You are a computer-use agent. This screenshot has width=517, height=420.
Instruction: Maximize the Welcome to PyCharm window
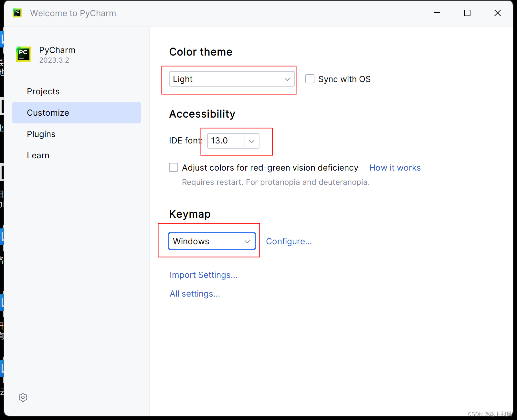[x=467, y=13]
